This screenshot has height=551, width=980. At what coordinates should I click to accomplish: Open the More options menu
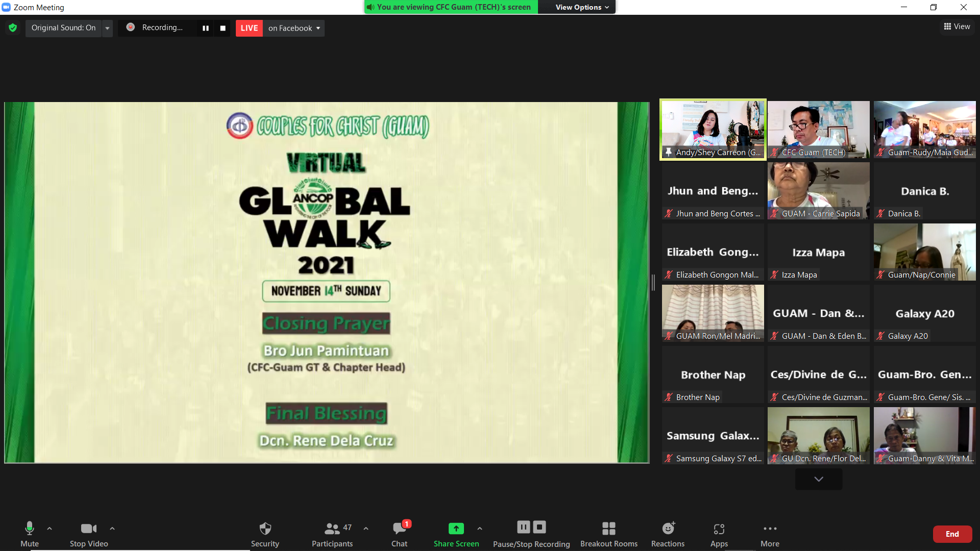pyautogui.click(x=770, y=534)
